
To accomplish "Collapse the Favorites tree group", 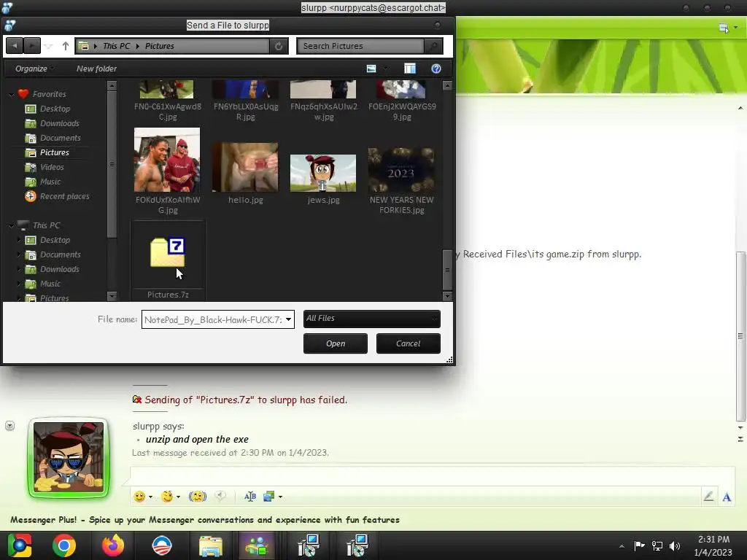I will 12,94.
